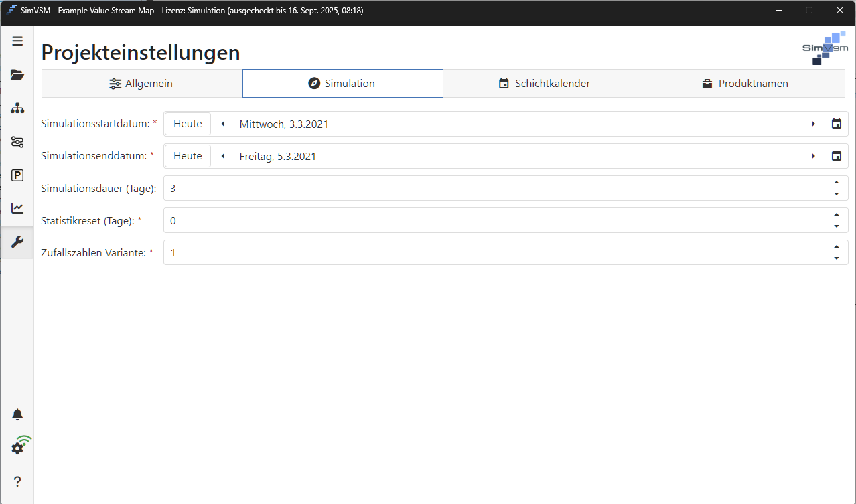Click Heute button for Simulationsenddatum
This screenshot has width=856, height=504.
click(x=188, y=156)
